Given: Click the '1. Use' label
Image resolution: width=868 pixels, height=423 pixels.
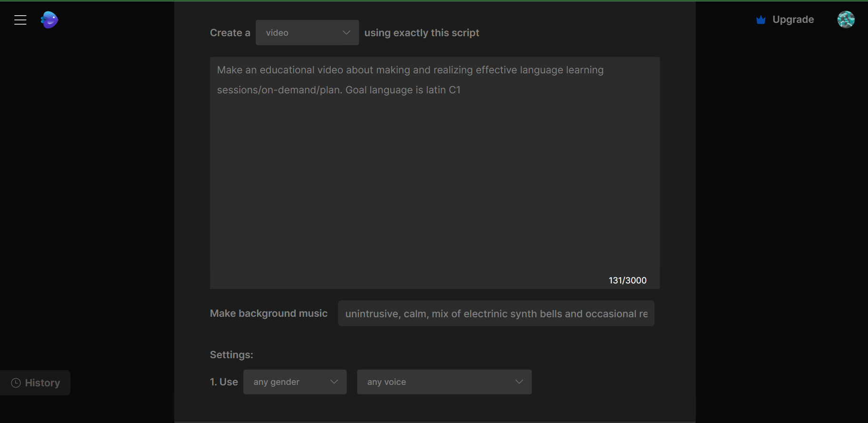Looking at the screenshot, I should click(224, 382).
